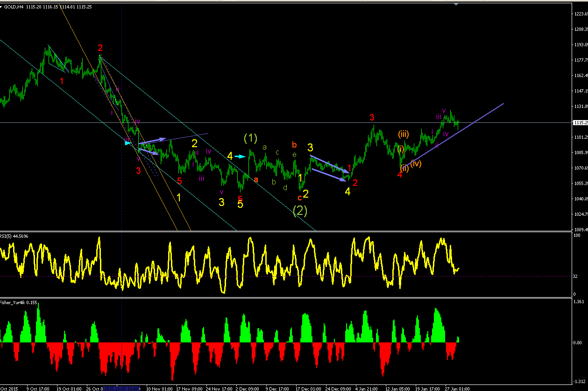Select the orange (iii) wave label
This screenshot has height=391, width=588.
[x=404, y=134]
